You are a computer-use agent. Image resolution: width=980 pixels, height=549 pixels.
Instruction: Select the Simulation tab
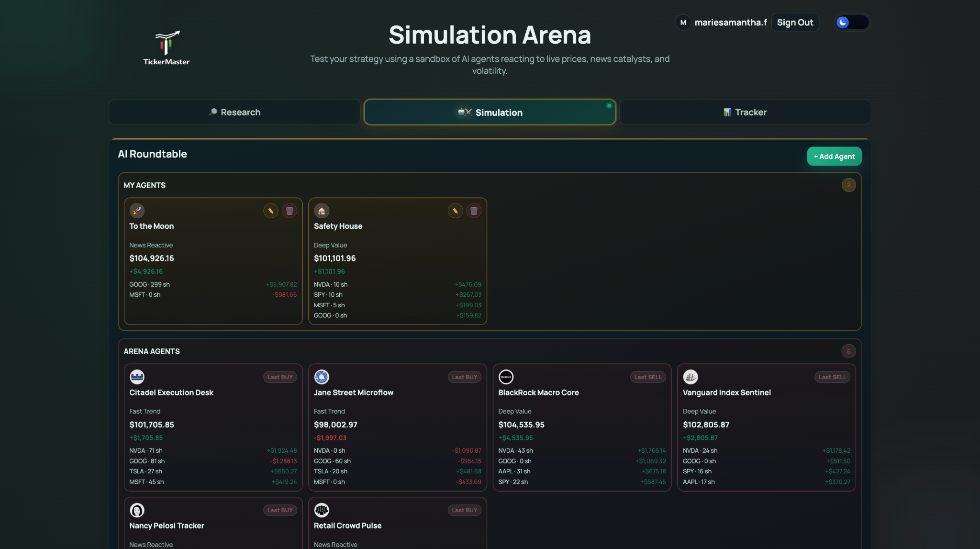click(x=490, y=112)
